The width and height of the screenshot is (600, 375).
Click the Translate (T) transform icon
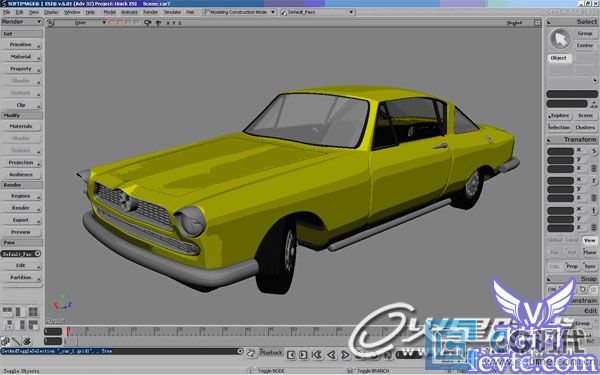coord(594,210)
